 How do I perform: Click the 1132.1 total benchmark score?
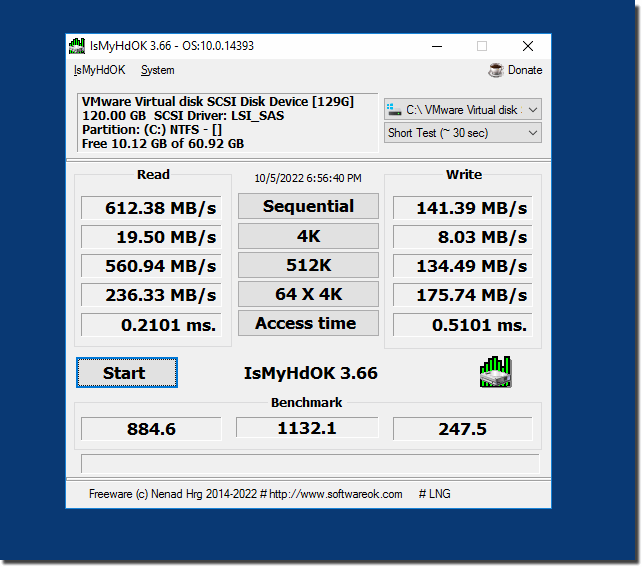pyautogui.click(x=307, y=428)
